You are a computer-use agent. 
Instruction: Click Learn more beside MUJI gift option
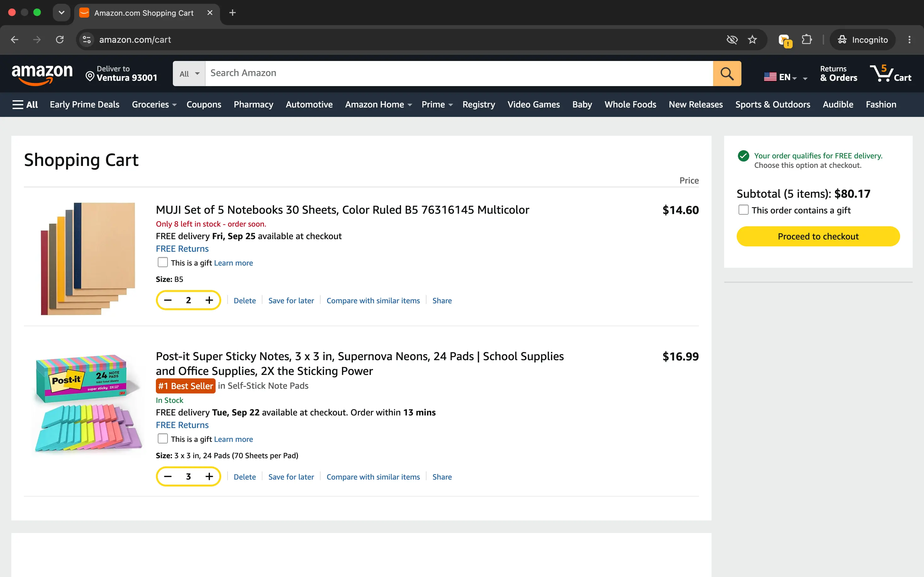pyautogui.click(x=233, y=263)
